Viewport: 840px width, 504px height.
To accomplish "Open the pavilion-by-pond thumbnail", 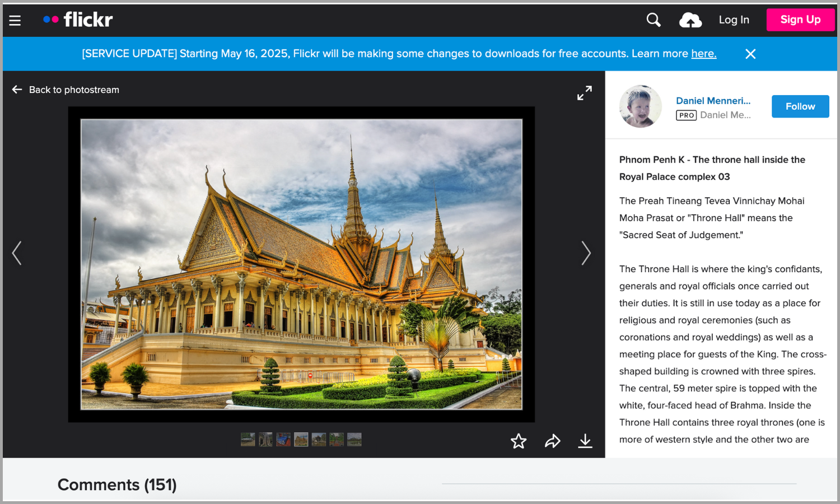I will tap(319, 440).
